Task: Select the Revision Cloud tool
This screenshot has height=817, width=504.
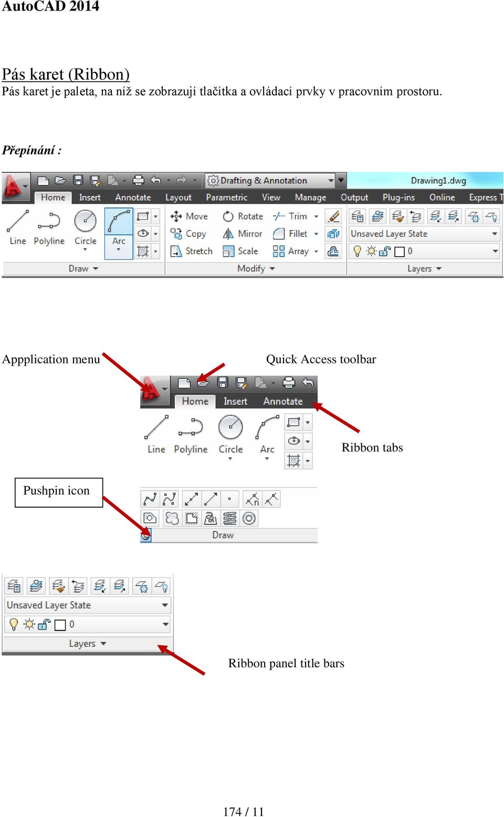Action: coord(172,519)
